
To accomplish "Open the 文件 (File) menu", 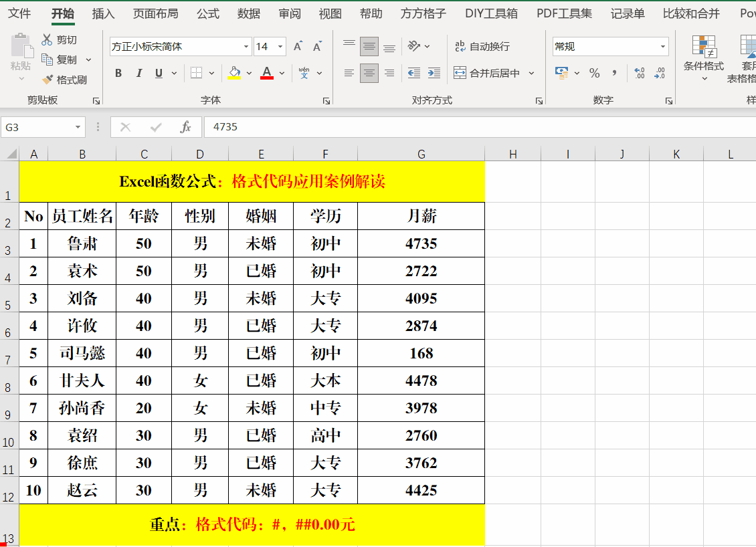I will click(19, 13).
